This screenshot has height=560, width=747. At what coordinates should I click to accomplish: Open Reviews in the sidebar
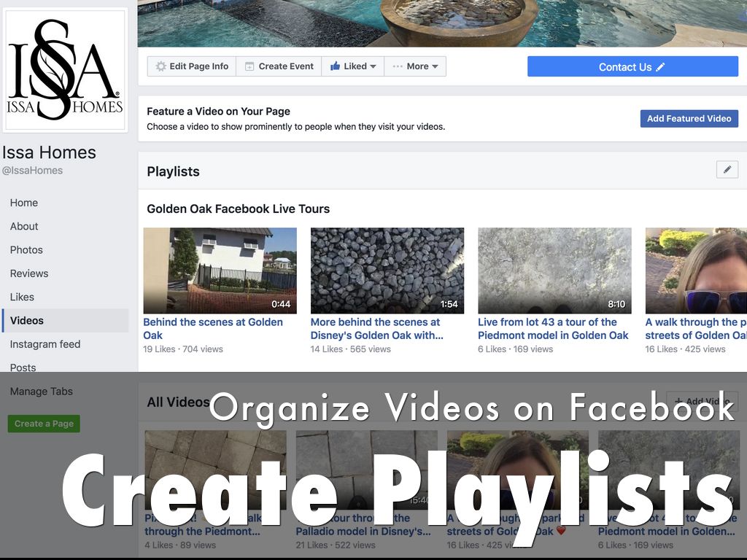click(x=29, y=273)
